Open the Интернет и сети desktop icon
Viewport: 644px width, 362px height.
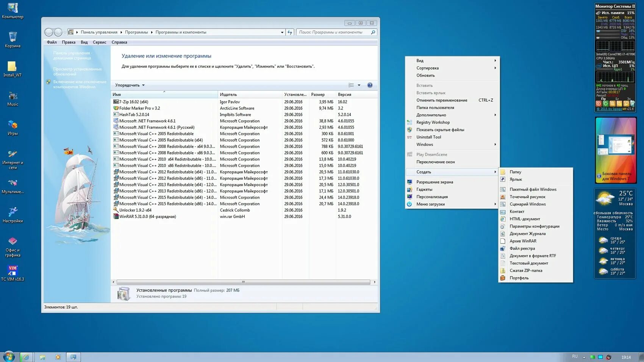(13, 159)
